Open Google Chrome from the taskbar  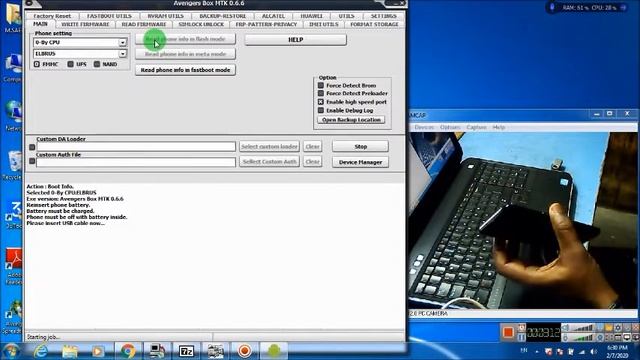(x=127, y=351)
